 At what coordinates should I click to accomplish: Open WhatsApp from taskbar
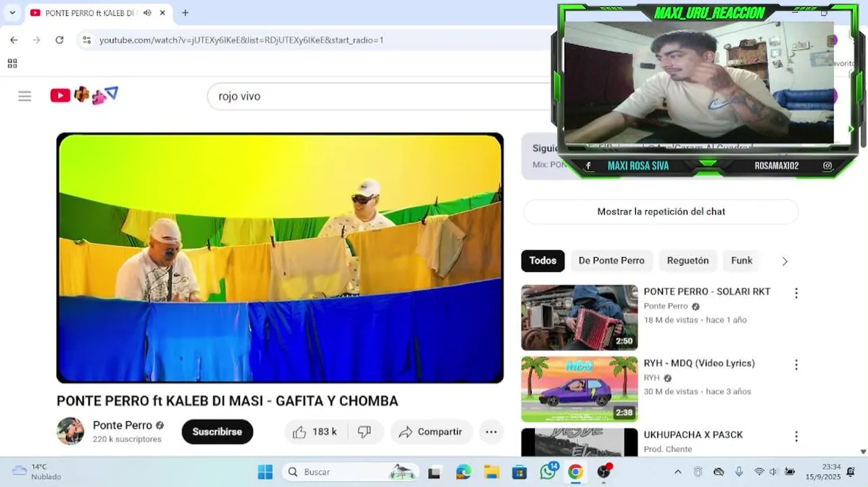pos(548,471)
